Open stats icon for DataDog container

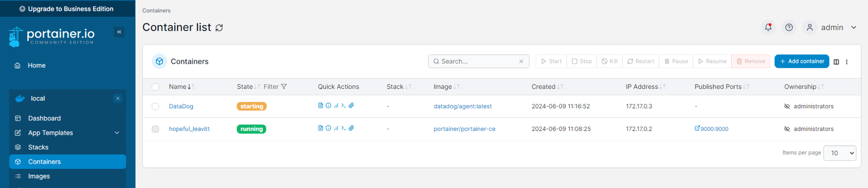click(x=336, y=106)
